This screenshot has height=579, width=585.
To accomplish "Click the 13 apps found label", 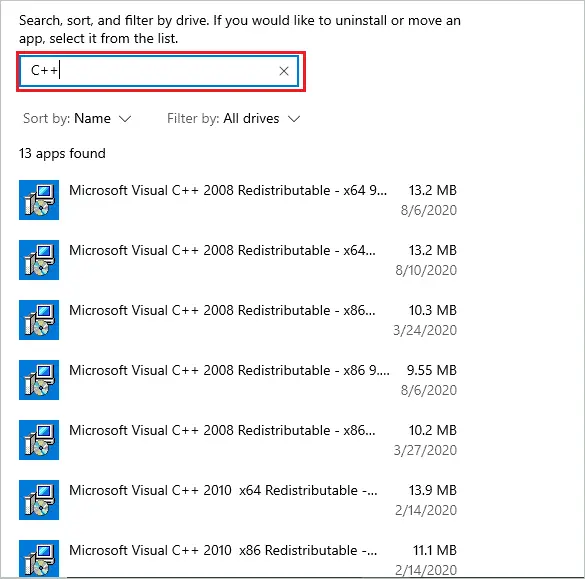I will [62, 154].
